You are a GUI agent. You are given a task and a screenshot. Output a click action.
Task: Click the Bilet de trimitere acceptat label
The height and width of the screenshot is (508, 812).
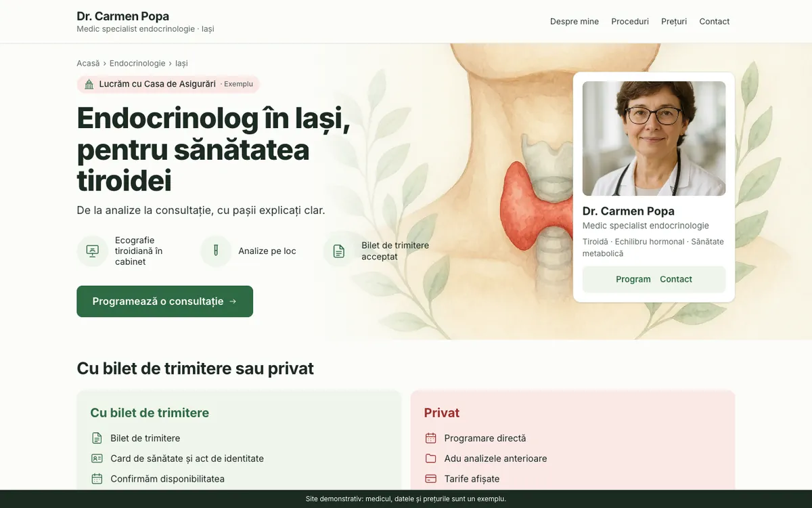coord(395,251)
